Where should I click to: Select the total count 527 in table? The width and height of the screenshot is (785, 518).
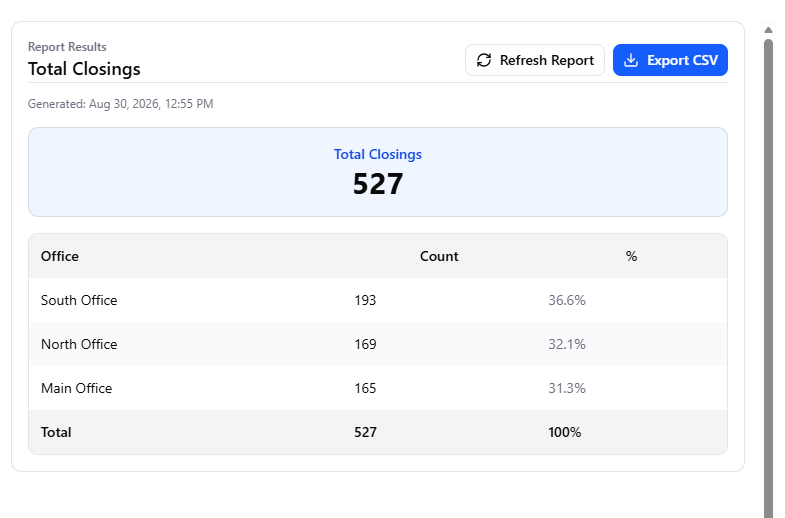click(x=365, y=432)
